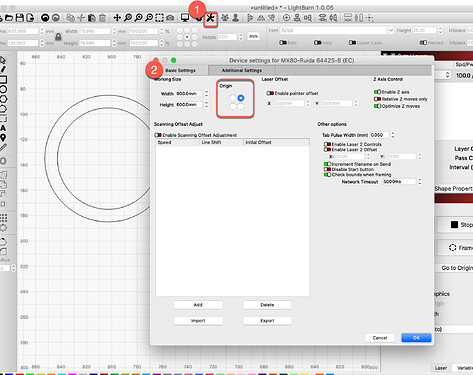Toggle Relative Z moves only
Viewport: 473px width, 375px height.
click(x=377, y=99)
